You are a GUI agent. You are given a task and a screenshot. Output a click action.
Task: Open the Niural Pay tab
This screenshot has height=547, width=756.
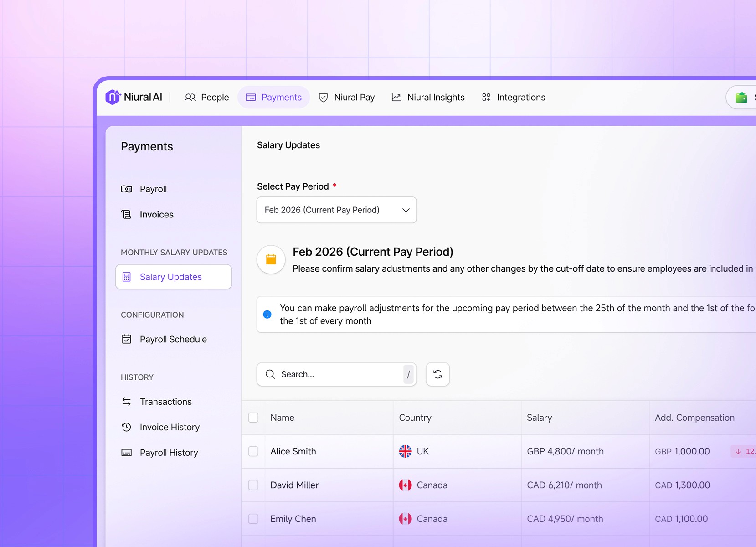(347, 97)
